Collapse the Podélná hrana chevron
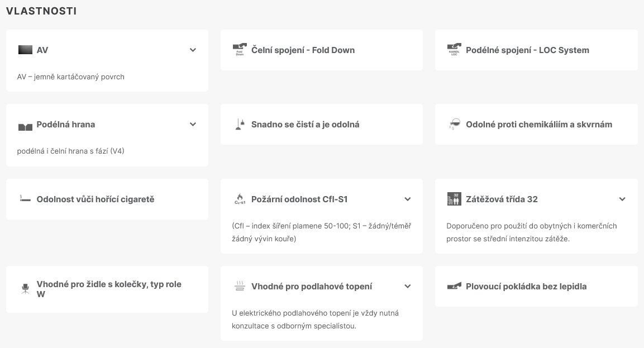Image resolution: width=644 pixels, height=348 pixels. point(193,124)
